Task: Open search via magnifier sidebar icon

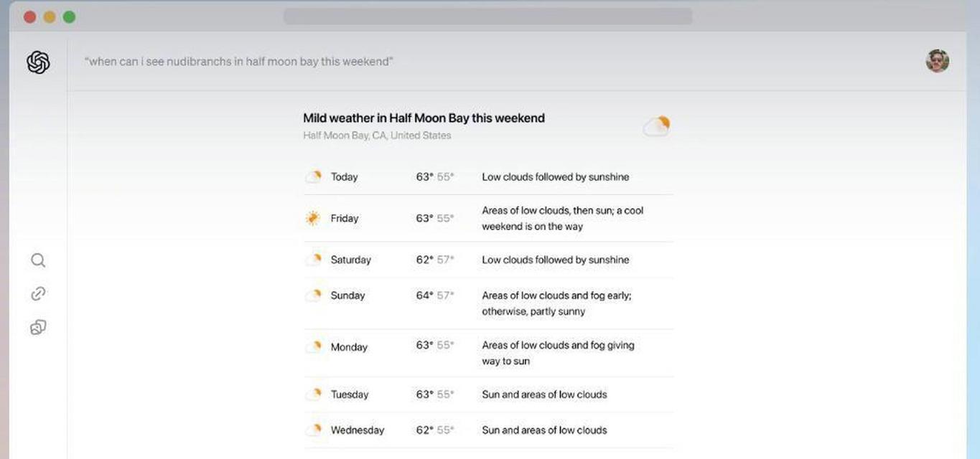Action: click(38, 260)
